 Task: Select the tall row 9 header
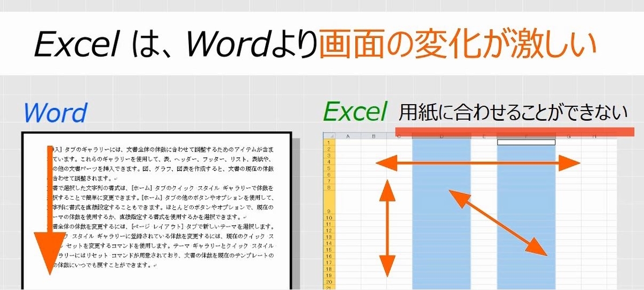(328, 203)
